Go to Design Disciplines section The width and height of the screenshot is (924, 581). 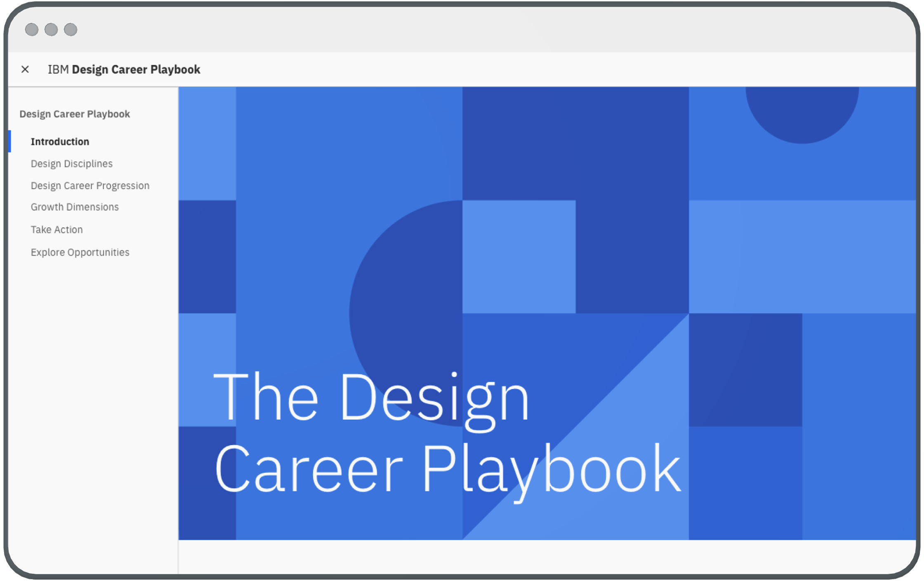pyautogui.click(x=71, y=164)
